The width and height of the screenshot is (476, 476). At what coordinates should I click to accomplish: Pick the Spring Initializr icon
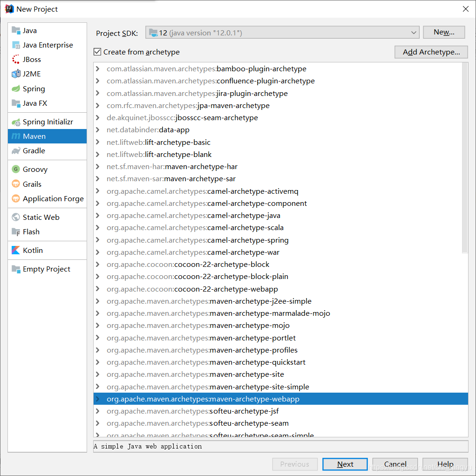click(16, 122)
